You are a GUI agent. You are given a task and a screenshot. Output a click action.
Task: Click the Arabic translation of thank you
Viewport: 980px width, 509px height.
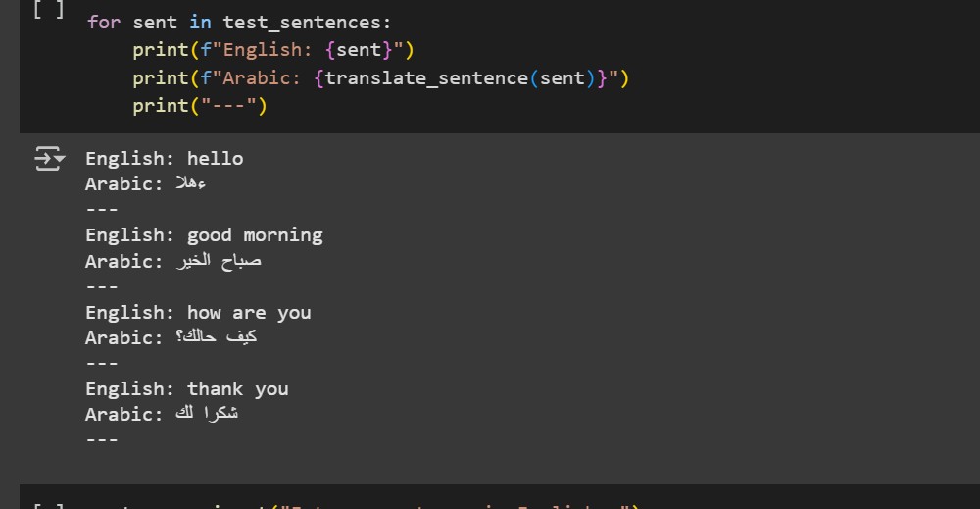tap(207, 414)
